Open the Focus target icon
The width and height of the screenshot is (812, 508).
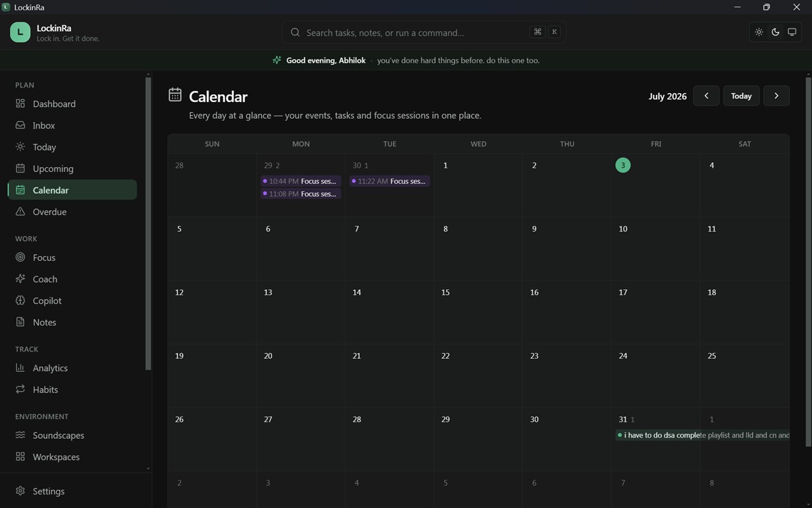21,258
